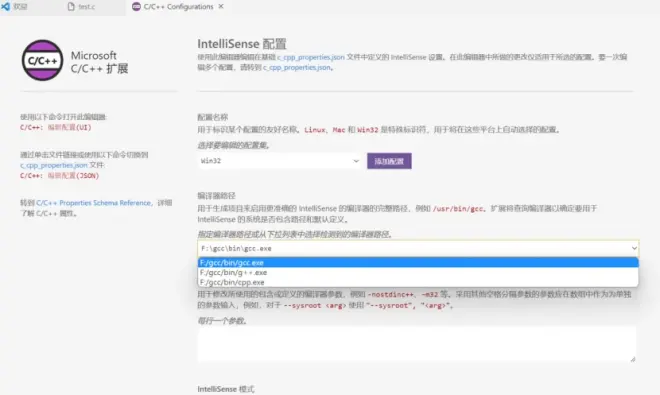Close the C/C++ Configurations tab
Viewport: 660px width, 395px height.
click(x=221, y=7)
